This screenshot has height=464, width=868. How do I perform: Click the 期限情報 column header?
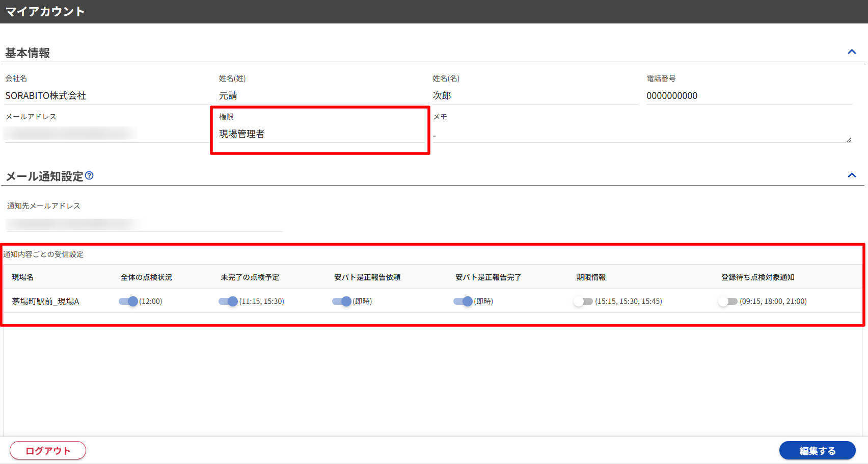point(591,277)
